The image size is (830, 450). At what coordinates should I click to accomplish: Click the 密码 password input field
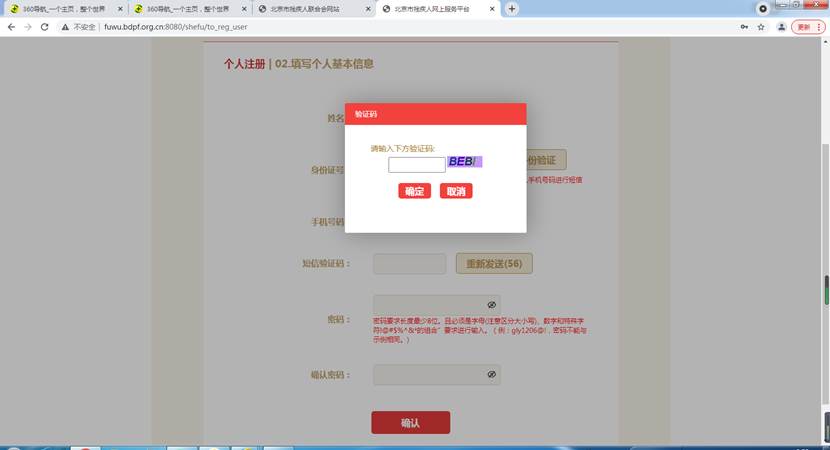437,305
